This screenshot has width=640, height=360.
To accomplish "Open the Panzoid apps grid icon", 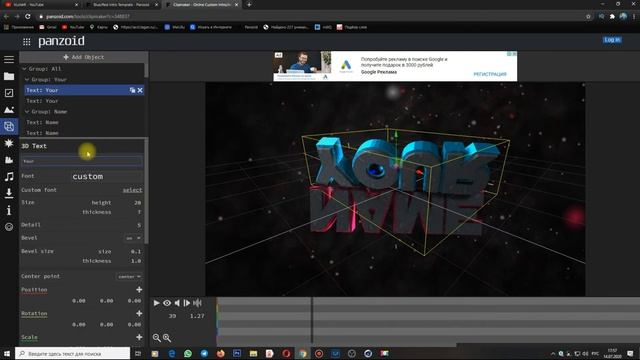I will [x=27, y=42].
